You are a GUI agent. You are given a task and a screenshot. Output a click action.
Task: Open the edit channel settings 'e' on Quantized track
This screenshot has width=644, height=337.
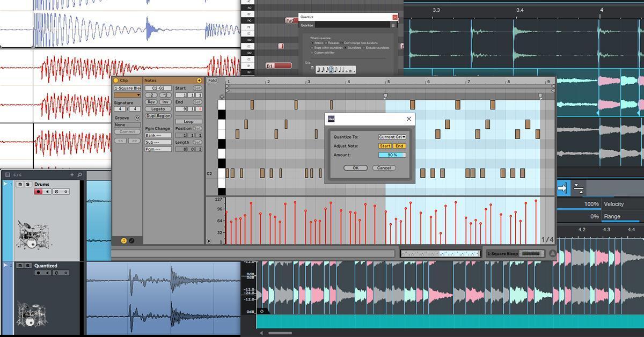coord(57,273)
